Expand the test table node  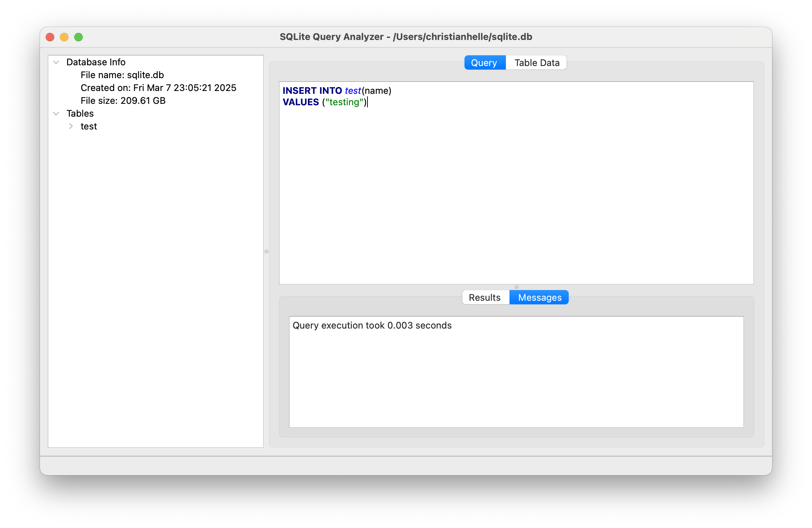(71, 126)
